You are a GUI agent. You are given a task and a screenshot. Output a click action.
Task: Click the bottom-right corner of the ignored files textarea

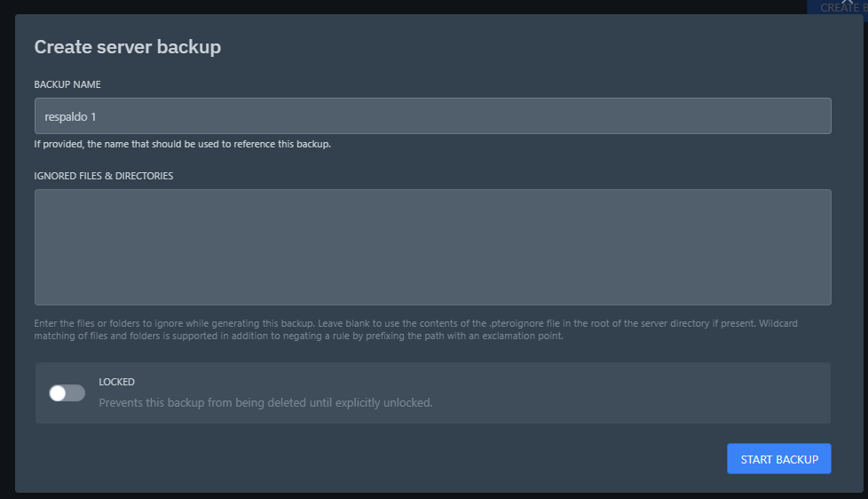826,300
